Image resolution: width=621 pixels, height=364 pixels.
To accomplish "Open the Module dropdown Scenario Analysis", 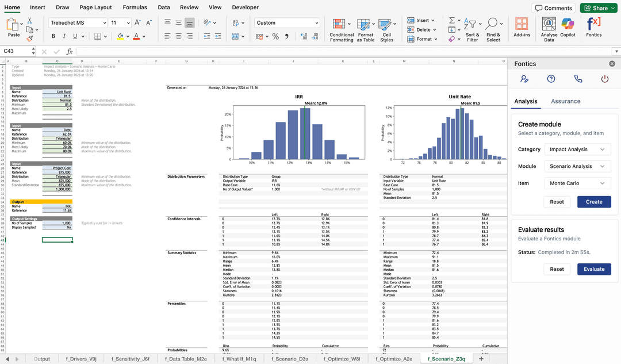I will (x=577, y=166).
